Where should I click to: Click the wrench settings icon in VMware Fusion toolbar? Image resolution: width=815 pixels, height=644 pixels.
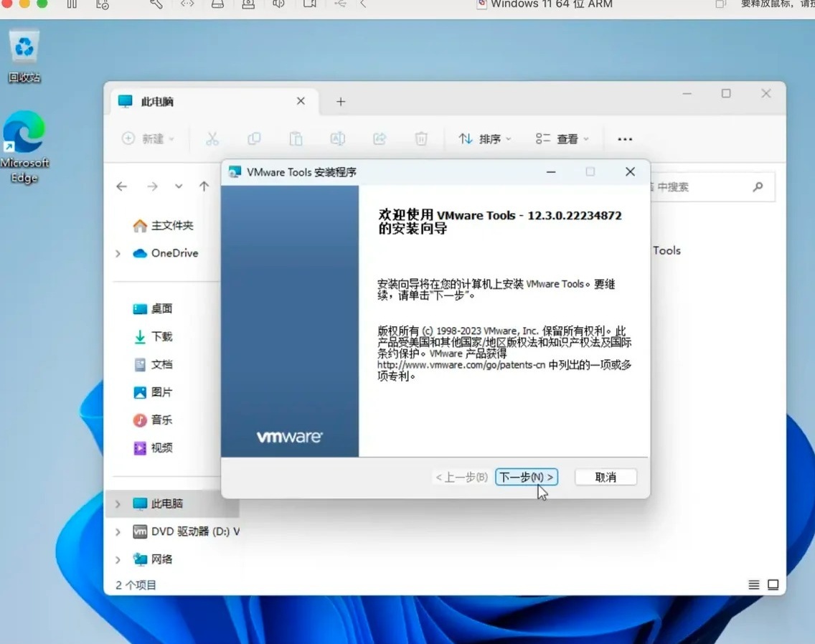tap(156, 4)
